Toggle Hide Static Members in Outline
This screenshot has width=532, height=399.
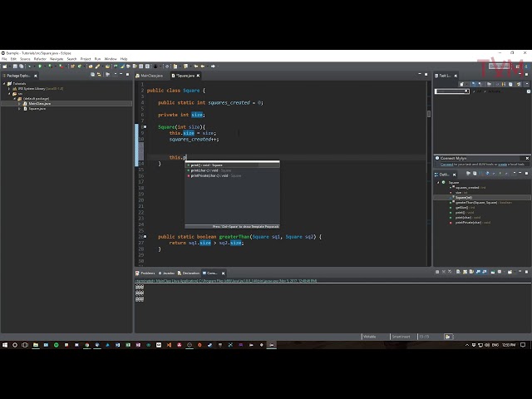494,174
